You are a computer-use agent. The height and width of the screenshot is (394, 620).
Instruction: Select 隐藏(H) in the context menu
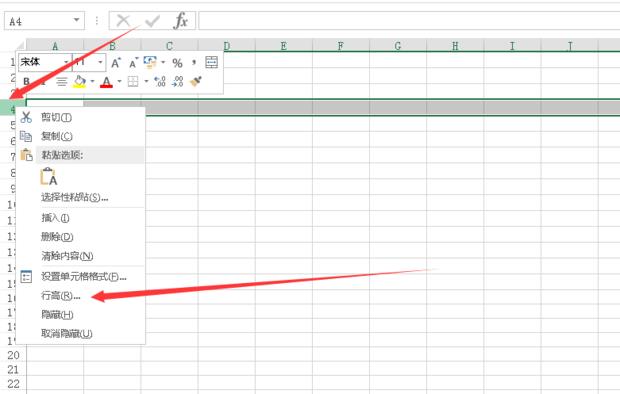pyautogui.click(x=57, y=315)
